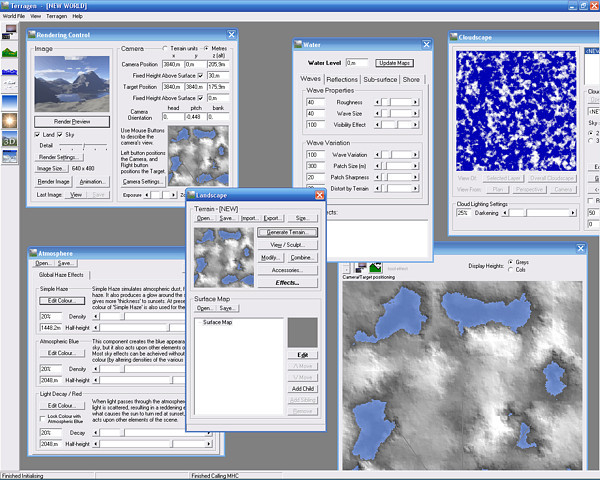Click the Roughness value field showing 40
The height and width of the screenshot is (480, 600).
coord(316,102)
